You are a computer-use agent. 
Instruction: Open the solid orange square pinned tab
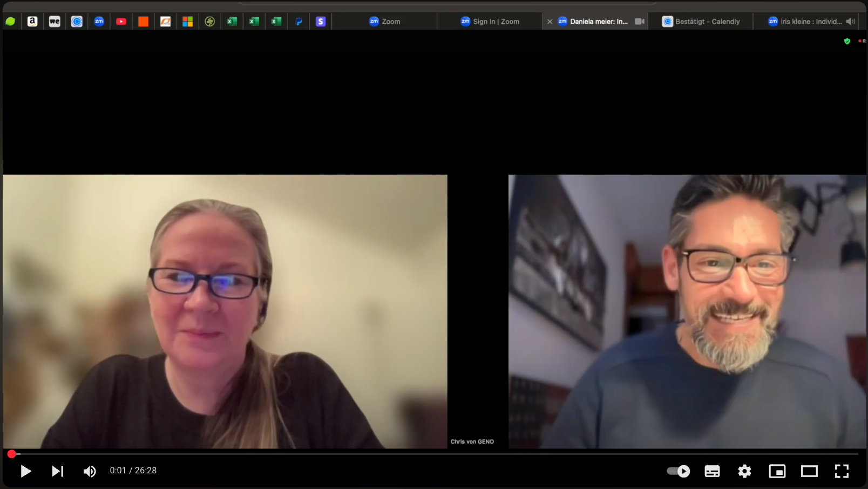(x=143, y=22)
